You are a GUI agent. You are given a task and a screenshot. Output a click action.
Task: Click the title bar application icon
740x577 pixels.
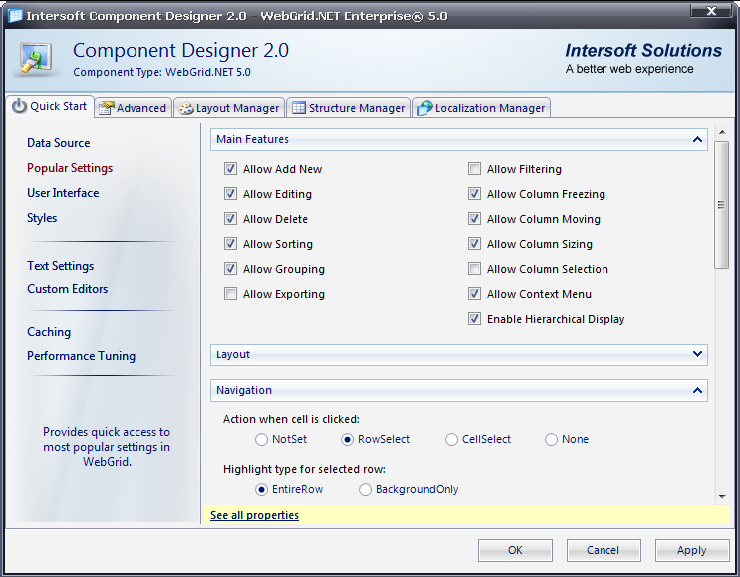[x=15, y=16]
